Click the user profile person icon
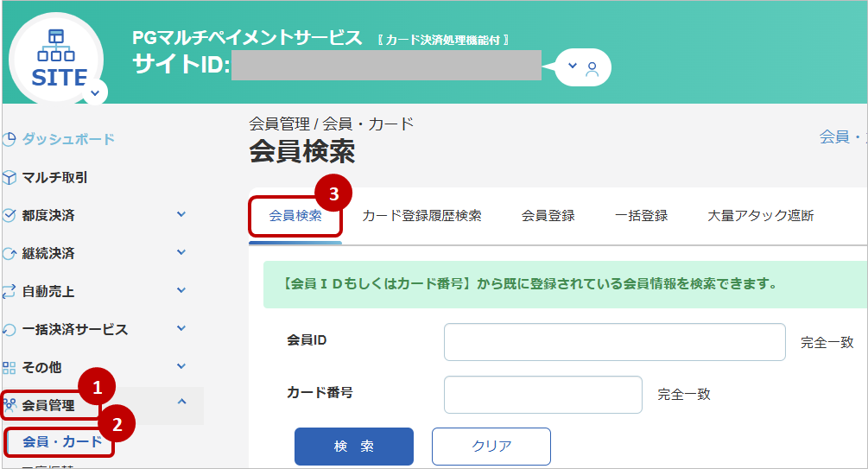Image resolution: width=868 pixels, height=469 pixels. [x=592, y=68]
